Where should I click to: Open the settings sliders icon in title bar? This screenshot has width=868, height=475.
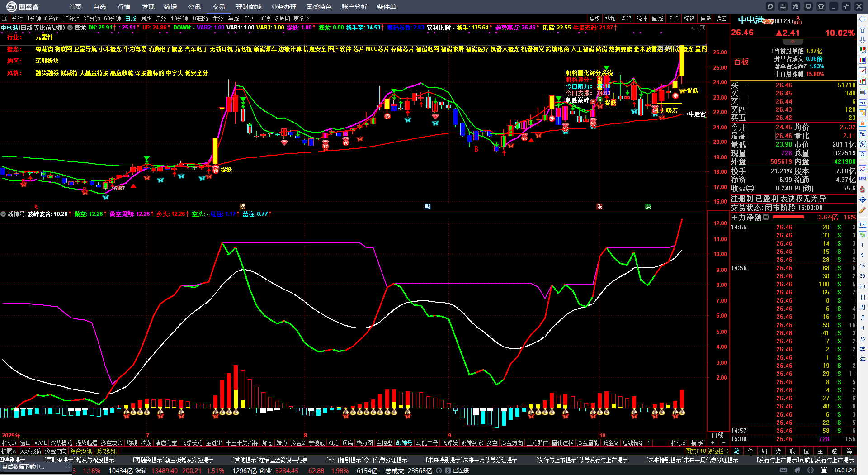pyautogui.click(x=783, y=6)
